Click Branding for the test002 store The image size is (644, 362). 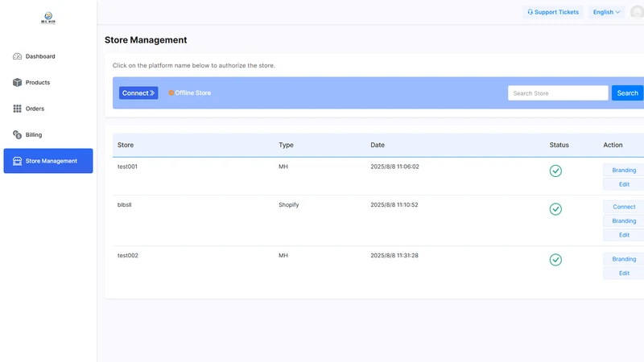click(624, 259)
